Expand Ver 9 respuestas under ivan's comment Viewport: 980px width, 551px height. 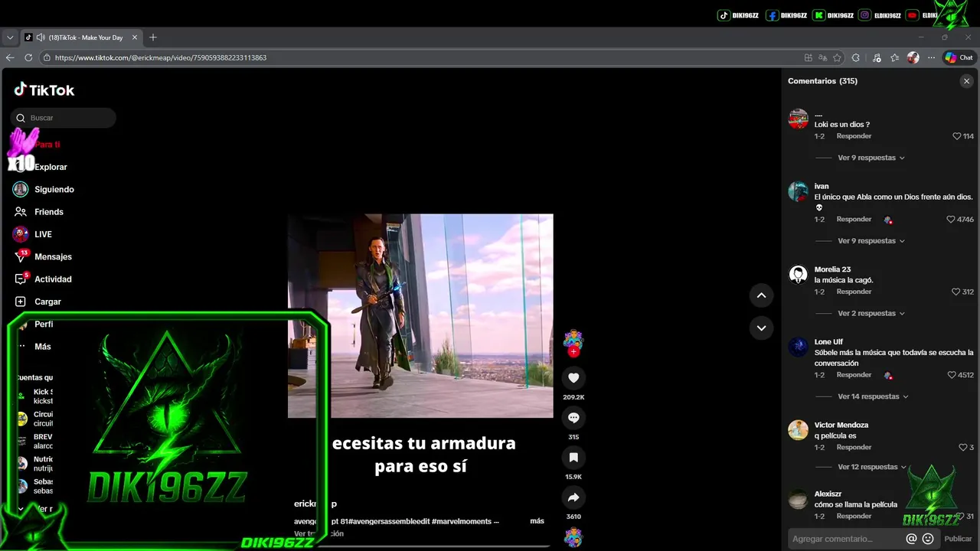(871, 241)
